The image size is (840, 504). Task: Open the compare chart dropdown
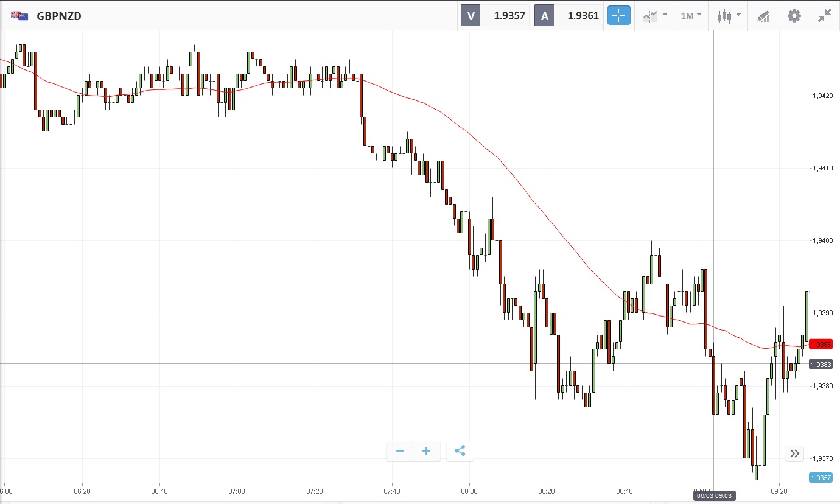654,16
